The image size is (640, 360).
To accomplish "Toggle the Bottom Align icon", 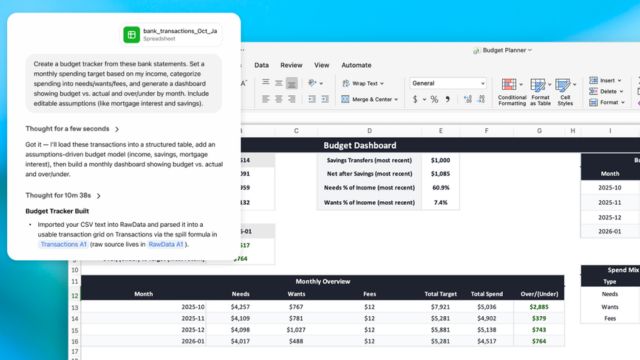I will pos(291,83).
